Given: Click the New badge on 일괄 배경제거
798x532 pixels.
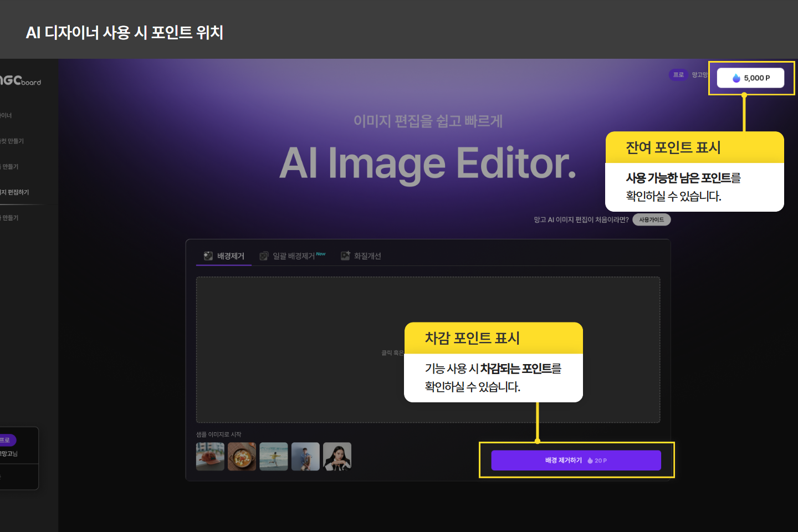Looking at the screenshot, I should [x=321, y=254].
